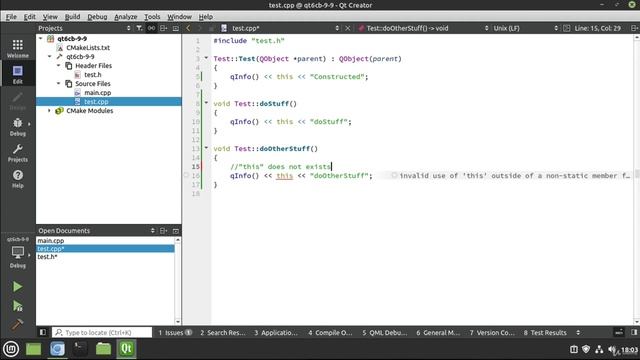Viewport: 640px width, 360px height.
Task: Open Projects mode with wrench icon
Action: [18, 153]
